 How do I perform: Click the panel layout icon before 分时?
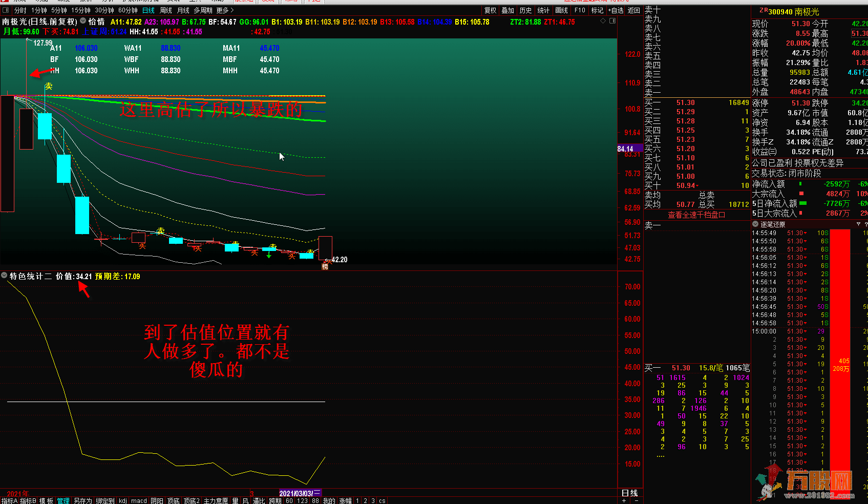[x=6, y=10]
